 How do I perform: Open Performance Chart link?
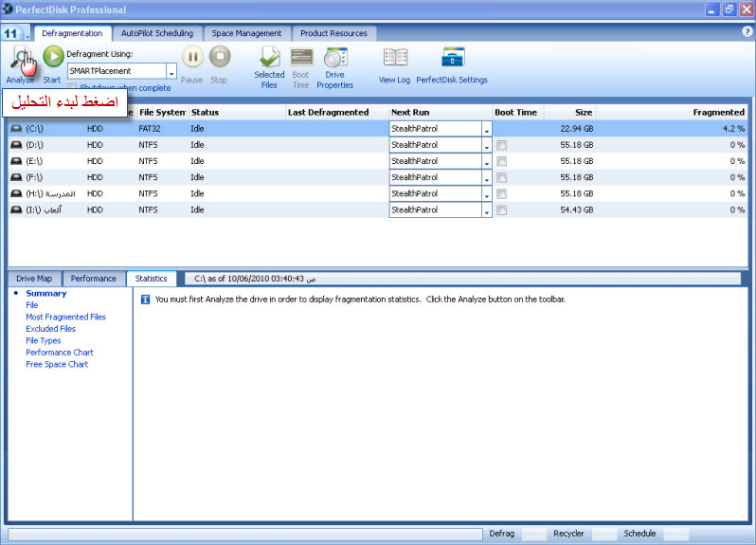60,353
